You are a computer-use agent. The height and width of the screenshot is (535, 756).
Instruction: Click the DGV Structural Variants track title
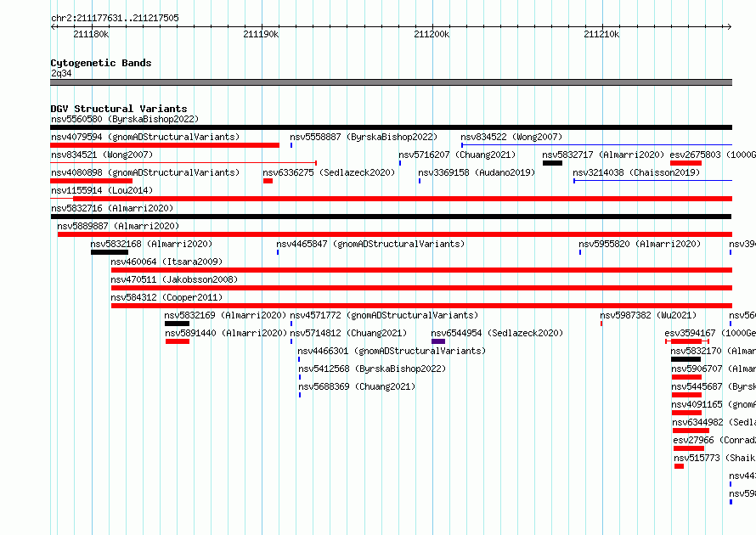(x=119, y=109)
